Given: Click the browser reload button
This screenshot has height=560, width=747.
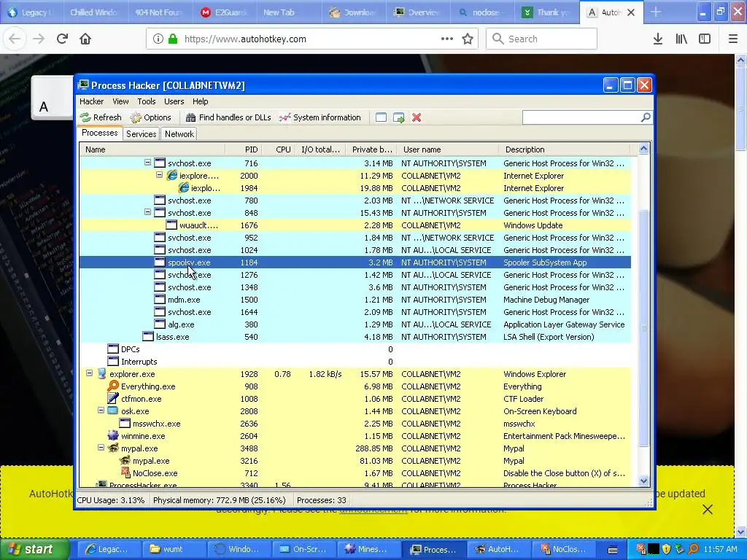Looking at the screenshot, I should 62,39.
